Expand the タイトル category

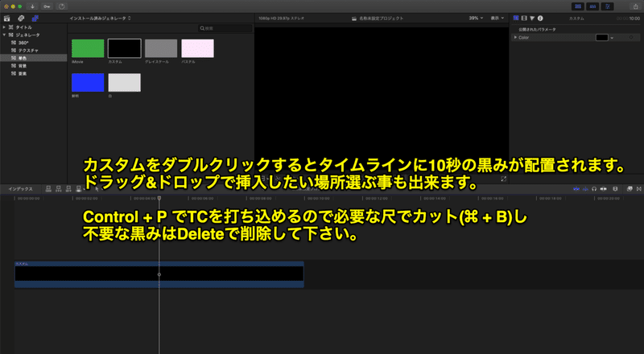pos(4,27)
